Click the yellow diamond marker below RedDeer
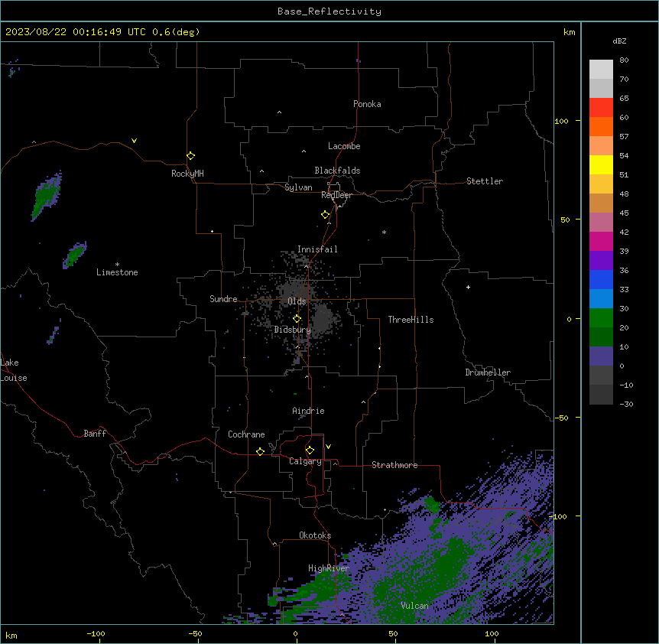659x644 pixels. tap(326, 215)
